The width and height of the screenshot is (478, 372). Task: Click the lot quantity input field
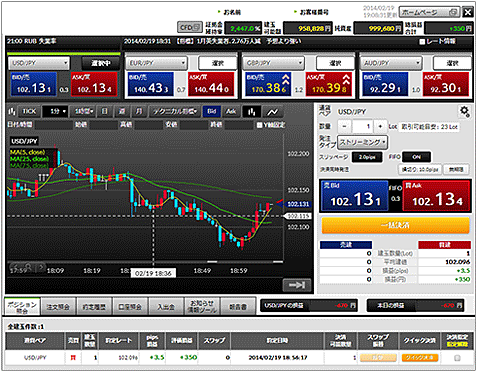tap(363, 127)
